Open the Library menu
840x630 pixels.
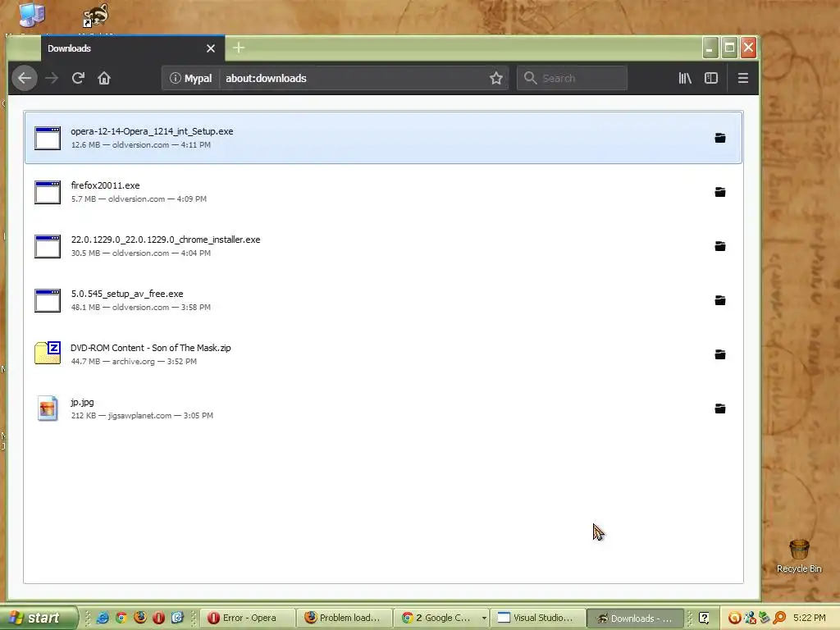(x=685, y=78)
